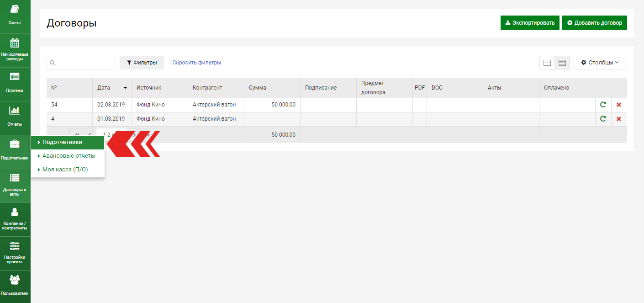Viewport: 644px width, 303px height.
Task: Delete contract 4 with red cross
Action: pyautogui.click(x=619, y=119)
